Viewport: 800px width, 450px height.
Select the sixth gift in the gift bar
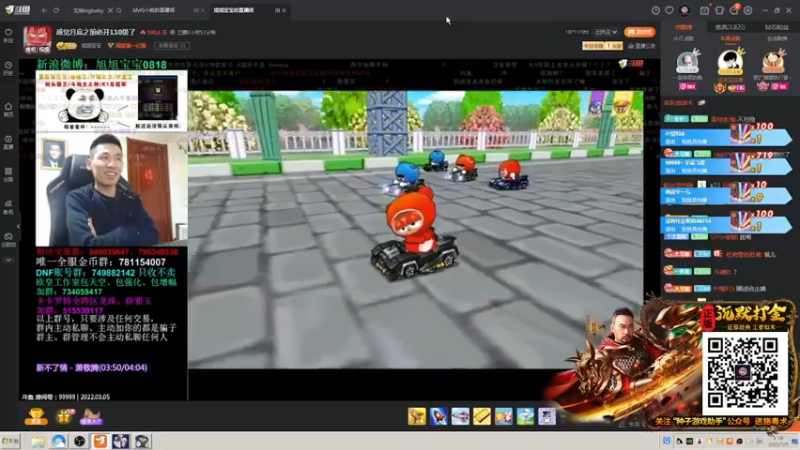coord(525,416)
